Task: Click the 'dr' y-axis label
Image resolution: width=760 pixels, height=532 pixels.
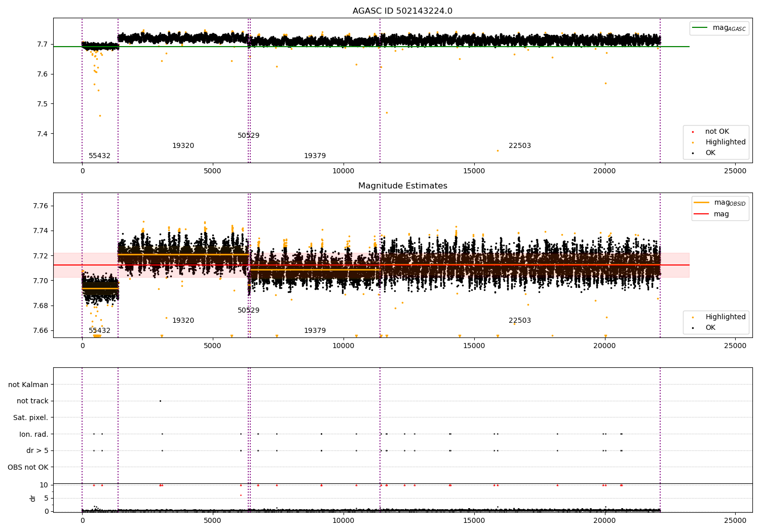Action: click(x=33, y=498)
